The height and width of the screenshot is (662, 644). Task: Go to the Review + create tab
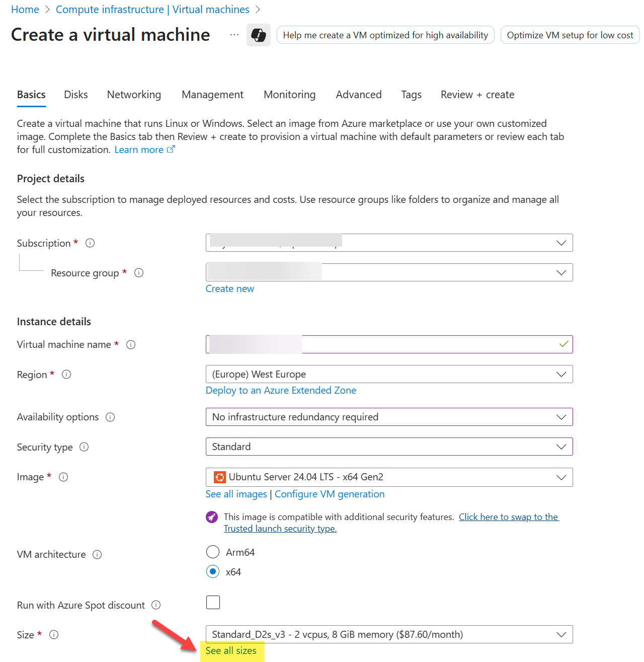click(x=477, y=95)
